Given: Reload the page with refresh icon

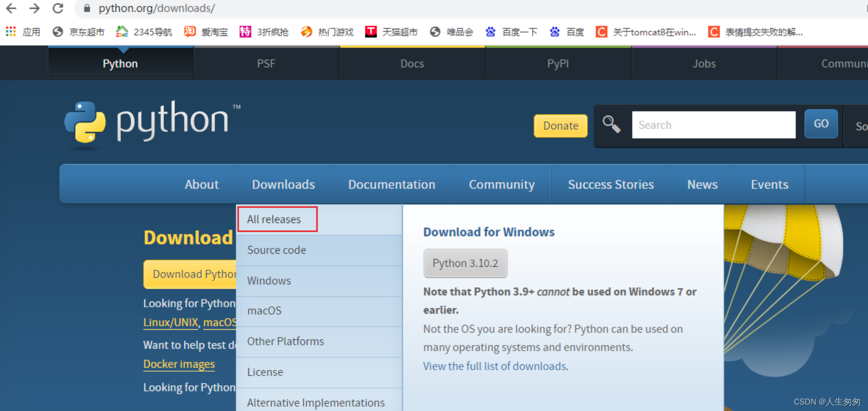Looking at the screenshot, I should pyautogui.click(x=58, y=8).
